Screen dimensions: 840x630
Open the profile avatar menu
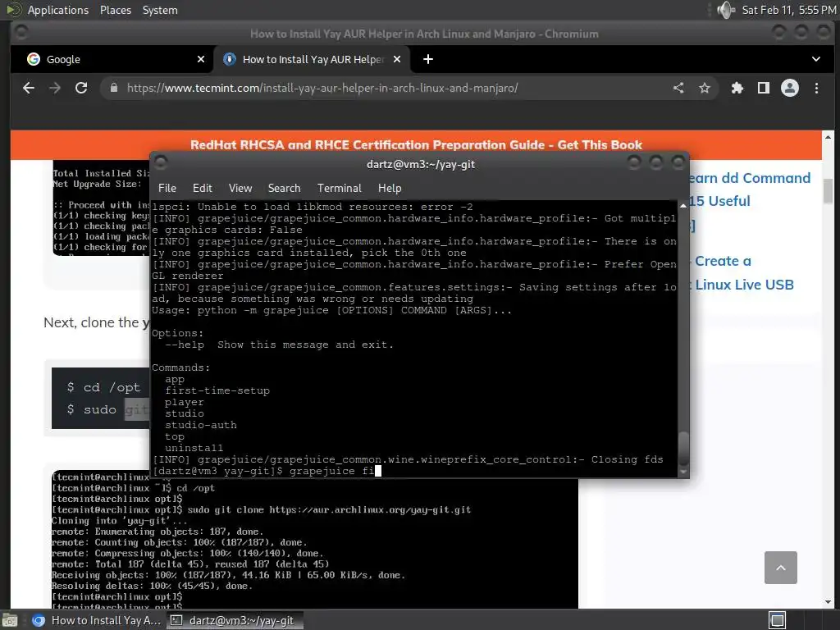(x=790, y=88)
